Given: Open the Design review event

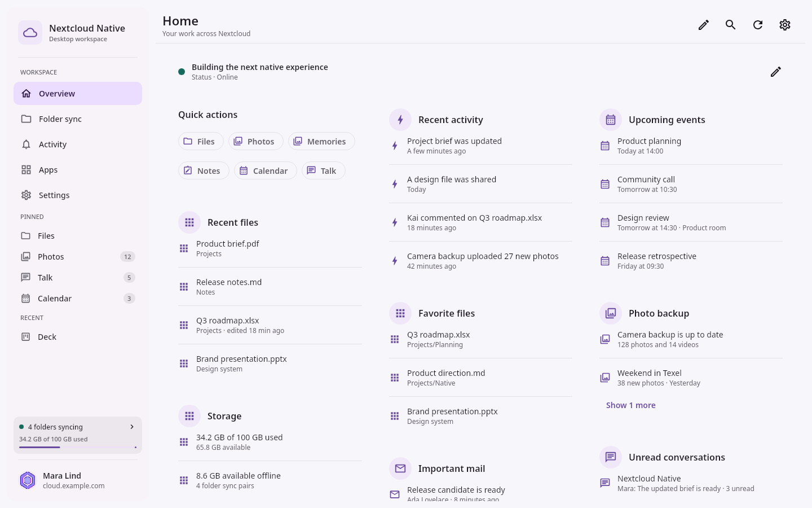Looking at the screenshot, I should coord(691,222).
